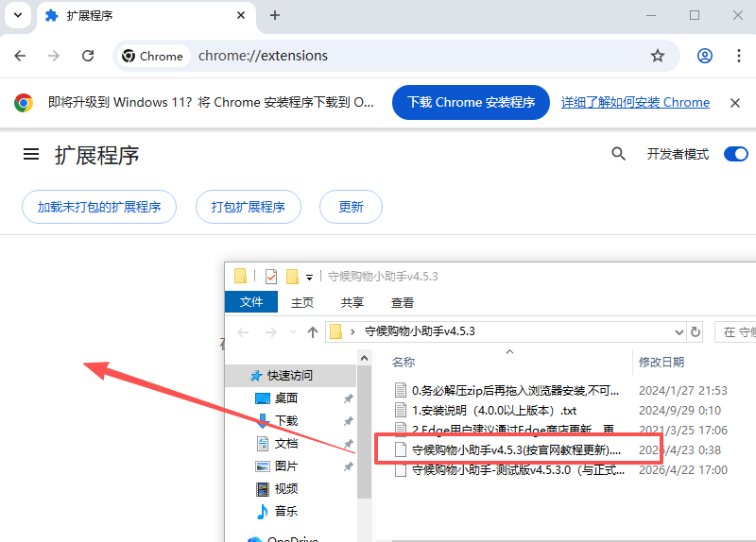This screenshot has height=542, width=756.
Task: Open 下载 in the navigation pane
Action: coord(286,420)
